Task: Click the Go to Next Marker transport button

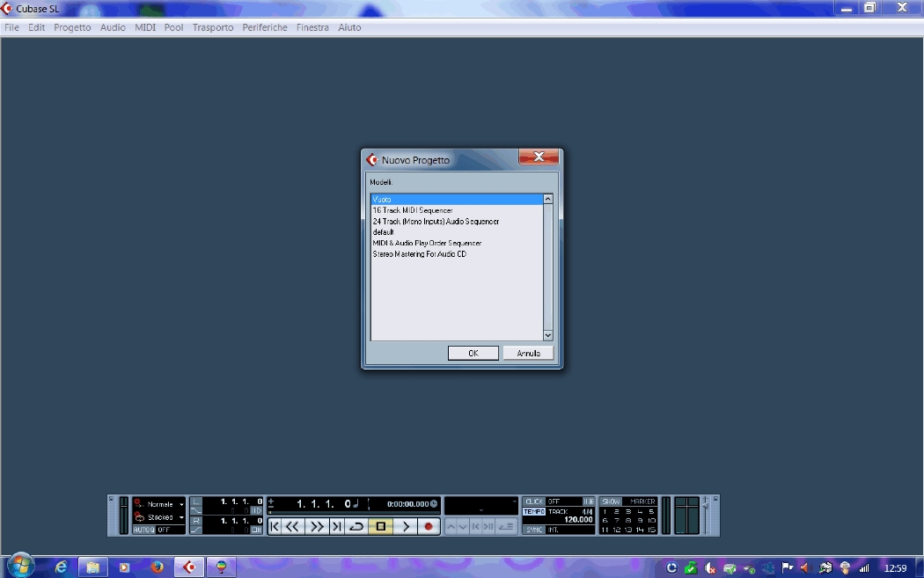Action: (336, 526)
